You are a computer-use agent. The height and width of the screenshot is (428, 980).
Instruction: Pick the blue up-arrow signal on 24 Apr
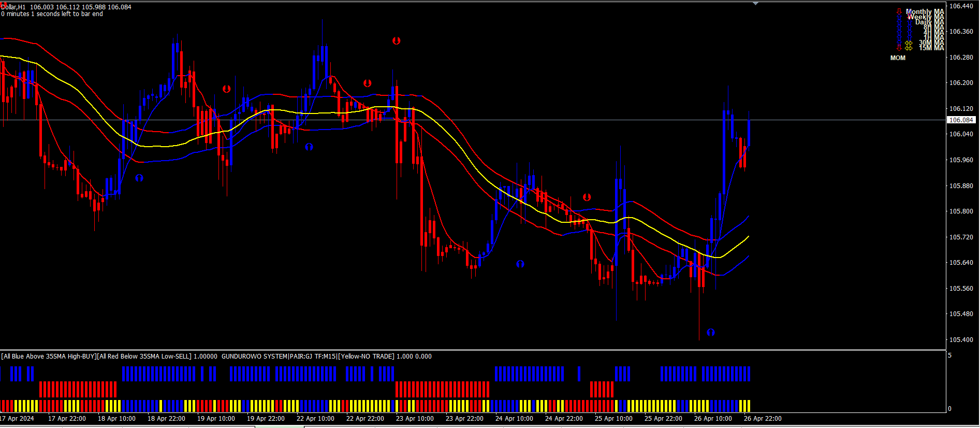click(x=520, y=264)
